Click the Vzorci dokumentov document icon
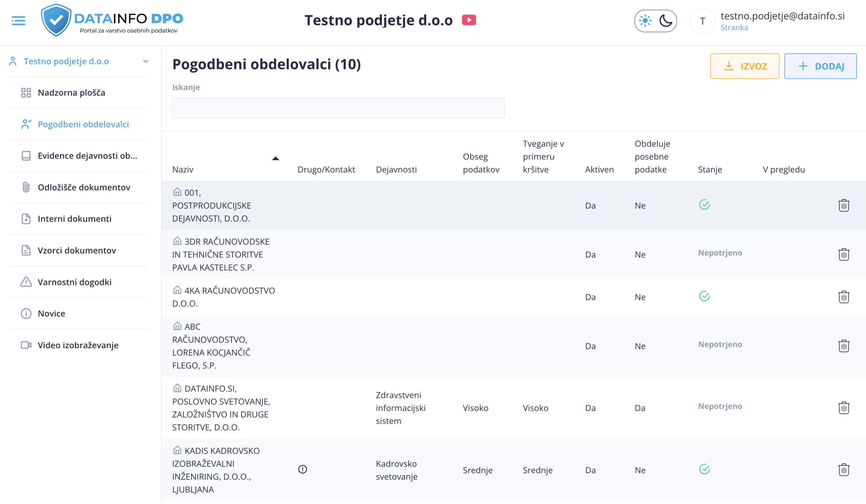The width and height of the screenshot is (866, 504). point(26,250)
